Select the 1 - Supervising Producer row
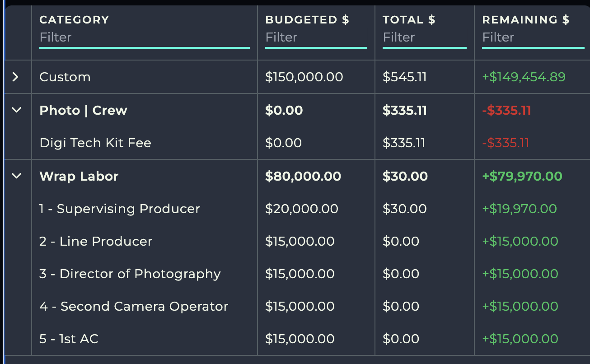This screenshot has height=364, width=590. point(120,209)
